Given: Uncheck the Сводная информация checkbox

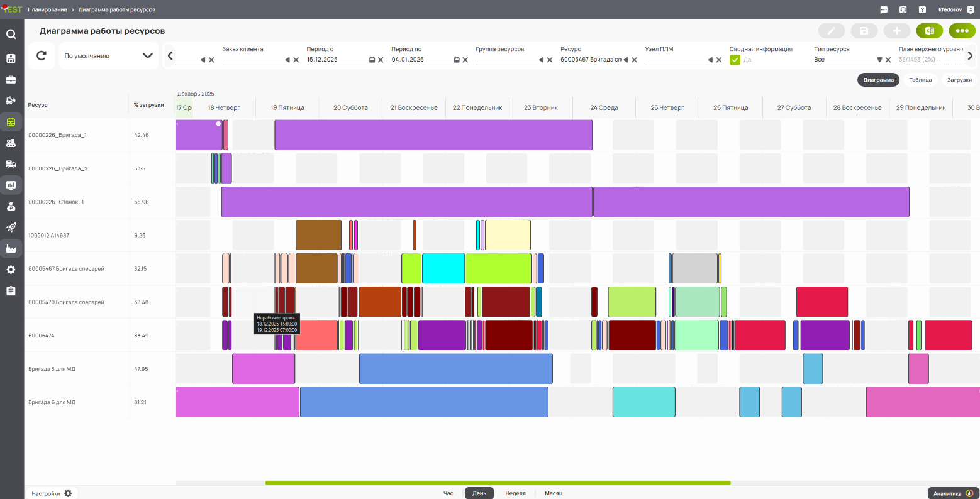Looking at the screenshot, I should tap(735, 60).
